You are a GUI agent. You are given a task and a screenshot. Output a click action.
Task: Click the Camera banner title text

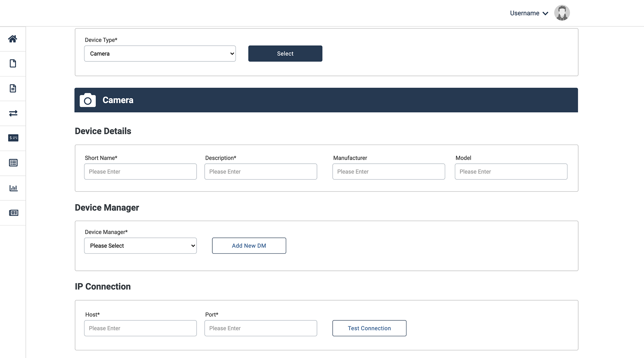[x=118, y=100]
